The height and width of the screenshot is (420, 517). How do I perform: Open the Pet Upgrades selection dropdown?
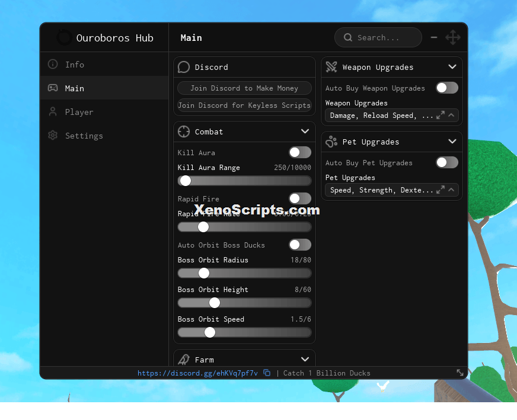pos(392,190)
